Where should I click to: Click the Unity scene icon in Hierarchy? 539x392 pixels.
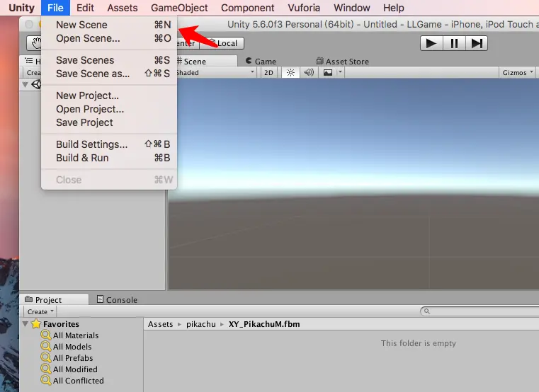(36, 84)
